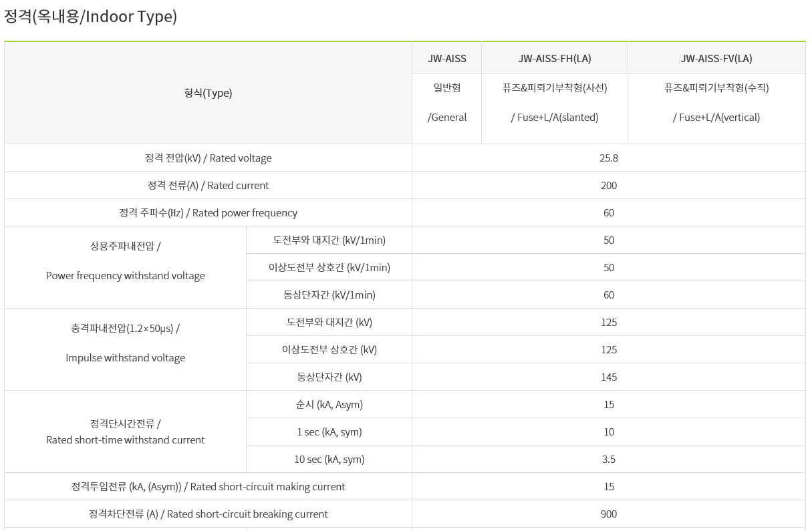Select the Rated power frequency label
This screenshot has height=531, width=812.
click(208, 213)
